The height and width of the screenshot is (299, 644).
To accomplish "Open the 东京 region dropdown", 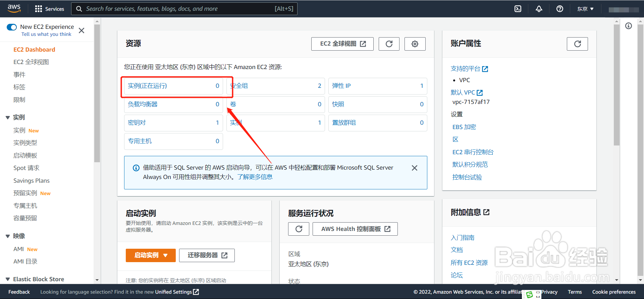I will pos(585,9).
